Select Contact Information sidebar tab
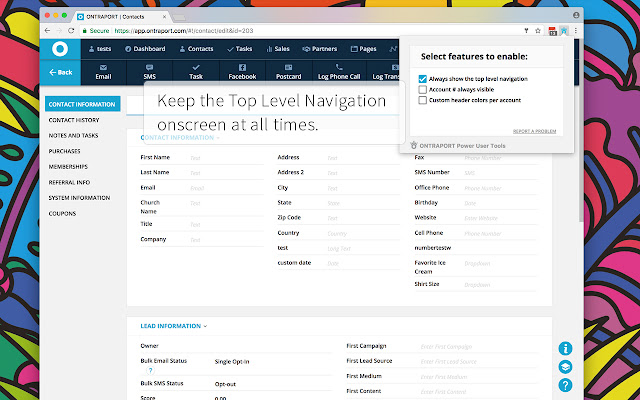640x400 pixels. 82,104
